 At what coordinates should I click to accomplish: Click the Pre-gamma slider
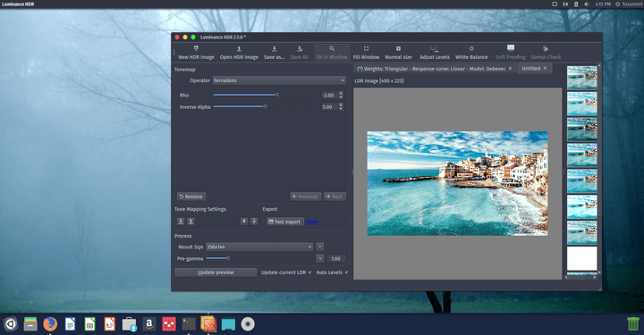click(259, 258)
